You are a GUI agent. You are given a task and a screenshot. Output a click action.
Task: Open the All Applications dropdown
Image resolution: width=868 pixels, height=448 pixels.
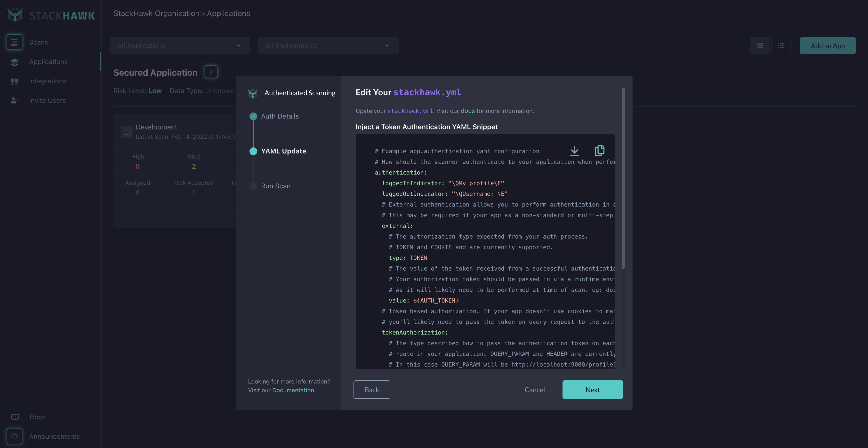coord(180,46)
